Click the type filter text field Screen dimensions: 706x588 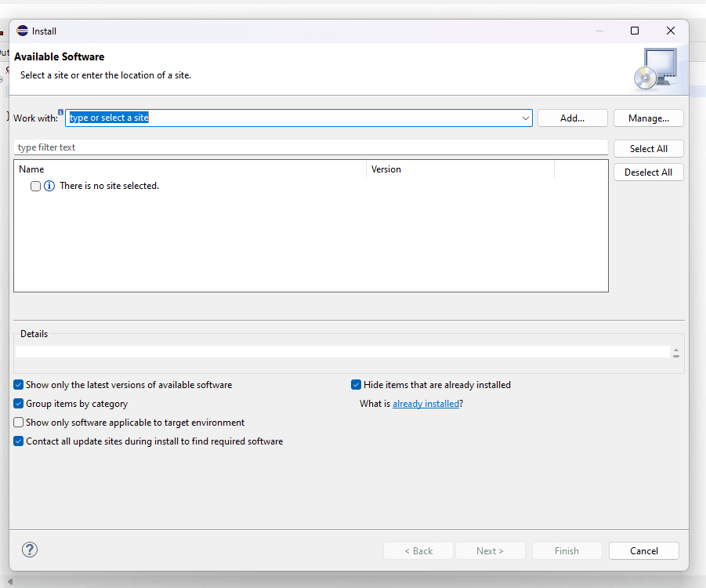(310, 147)
